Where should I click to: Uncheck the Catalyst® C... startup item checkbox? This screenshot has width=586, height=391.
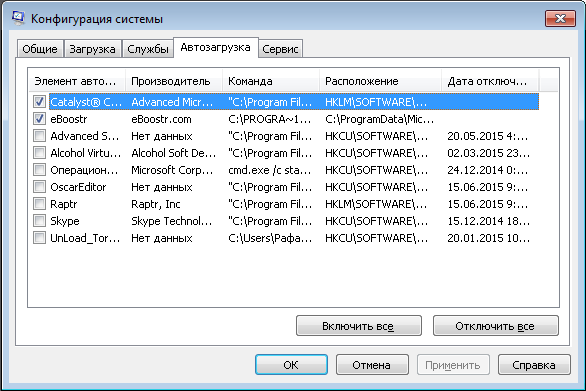pyautogui.click(x=39, y=102)
